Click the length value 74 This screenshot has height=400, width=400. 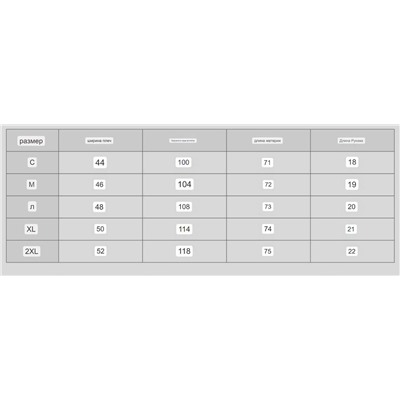(x=268, y=229)
